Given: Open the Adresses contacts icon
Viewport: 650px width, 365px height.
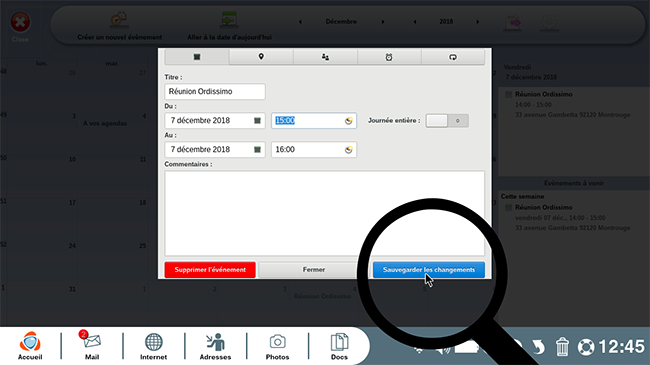Looking at the screenshot, I should pyautogui.click(x=215, y=346).
